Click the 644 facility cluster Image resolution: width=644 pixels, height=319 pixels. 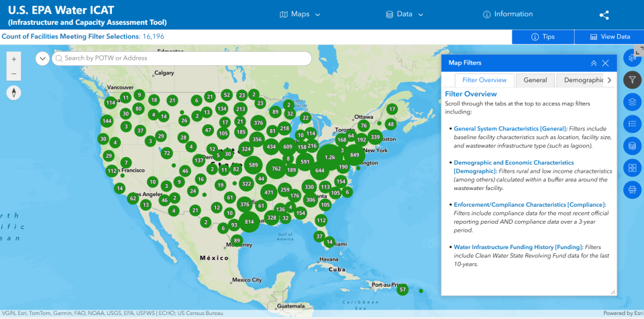pyautogui.click(x=320, y=170)
